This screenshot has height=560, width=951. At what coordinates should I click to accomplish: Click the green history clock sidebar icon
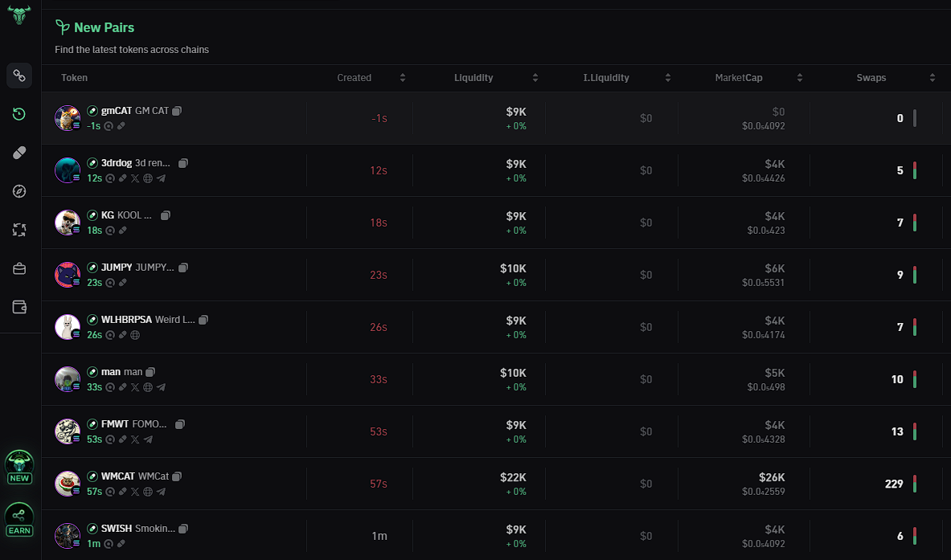tap(19, 114)
